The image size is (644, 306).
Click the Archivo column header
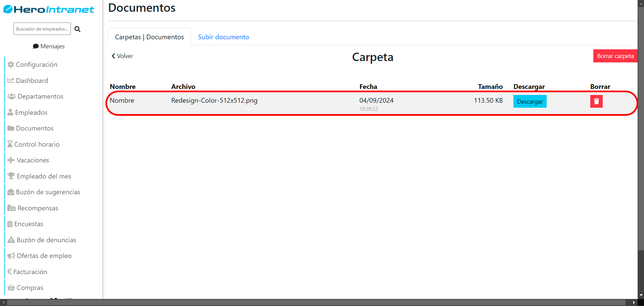tap(183, 87)
